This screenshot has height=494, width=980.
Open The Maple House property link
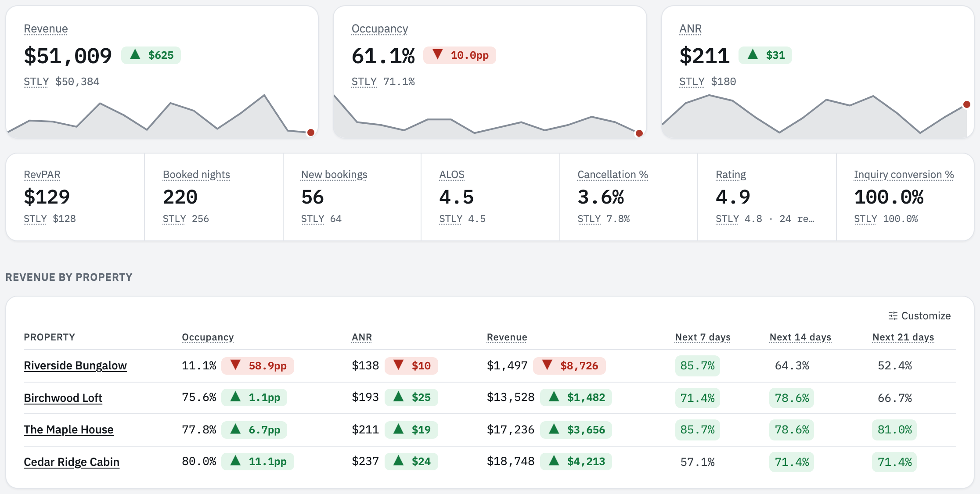pos(68,430)
